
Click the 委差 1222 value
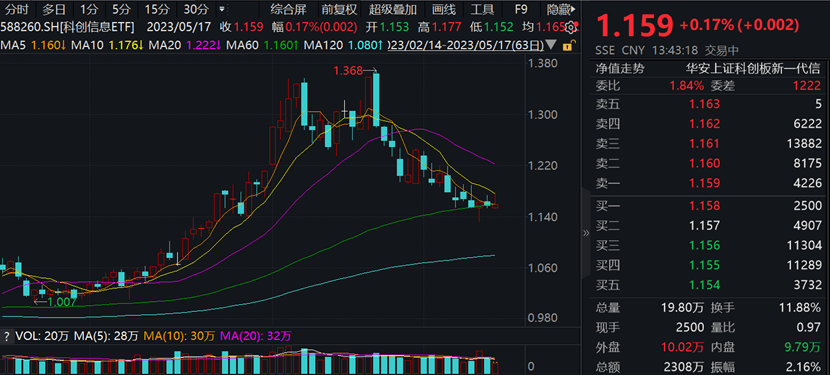pos(807,86)
